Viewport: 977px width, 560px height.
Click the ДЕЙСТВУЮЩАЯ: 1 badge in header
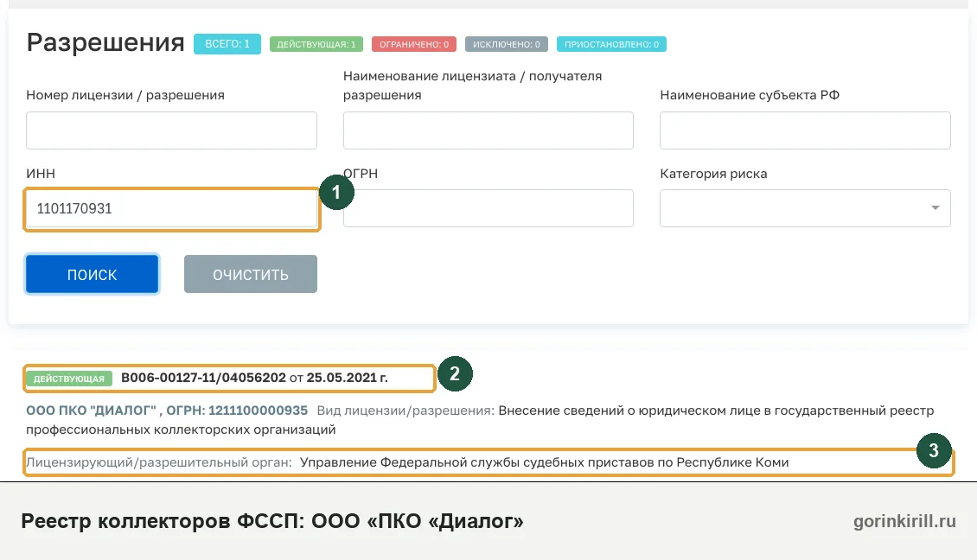point(316,44)
